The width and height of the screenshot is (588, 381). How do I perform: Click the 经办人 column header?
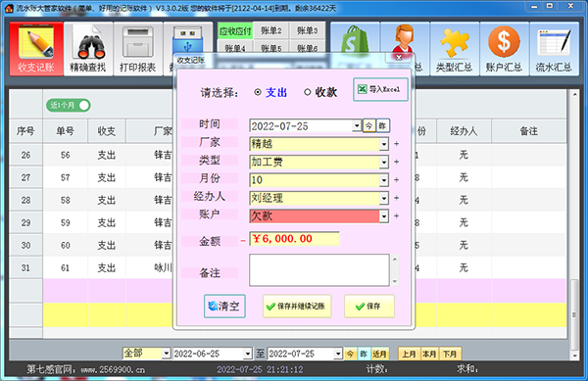[464, 131]
